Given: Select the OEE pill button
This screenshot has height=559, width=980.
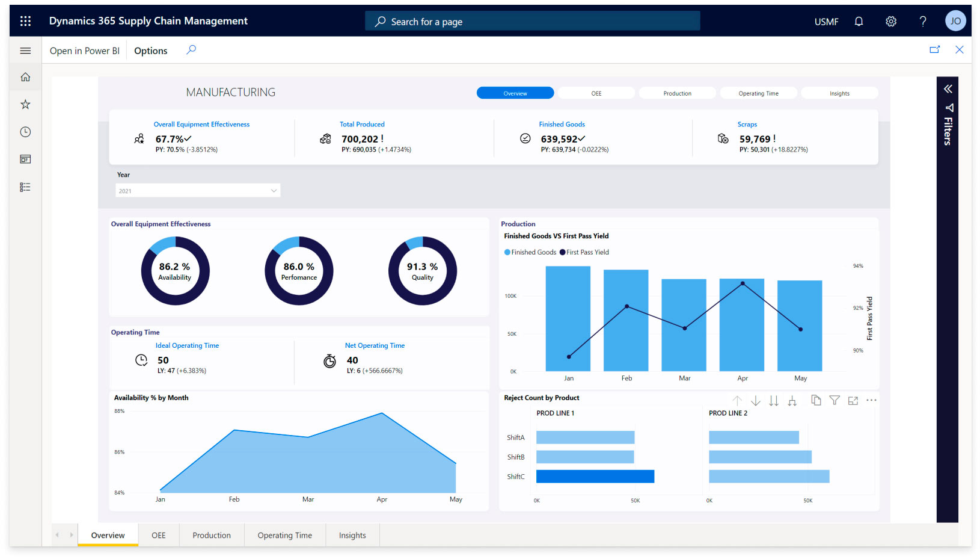Looking at the screenshot, I should pyautogui.click(x=596, y=93).
